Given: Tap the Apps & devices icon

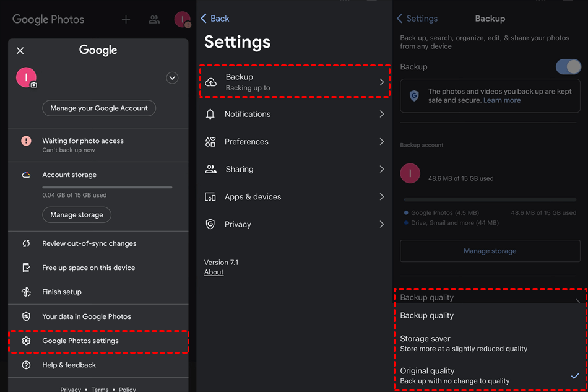Looking at the screenshot, I should tap(210, 197).
